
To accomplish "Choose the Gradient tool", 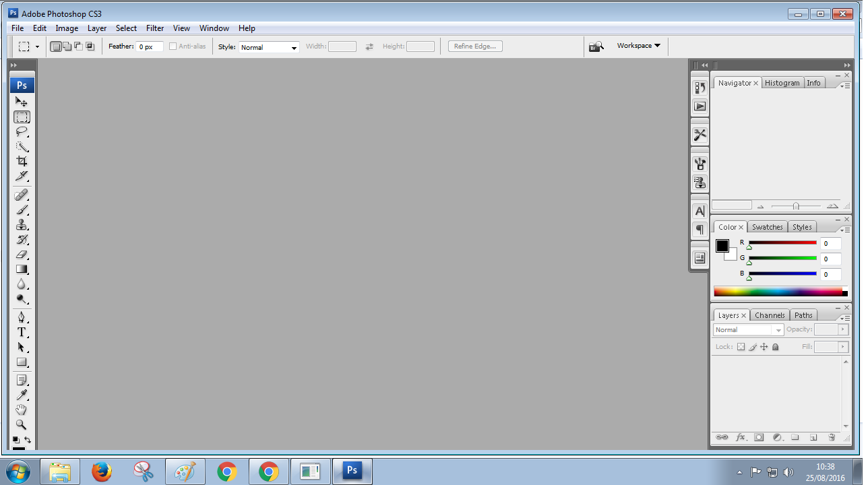I will 22,269.
